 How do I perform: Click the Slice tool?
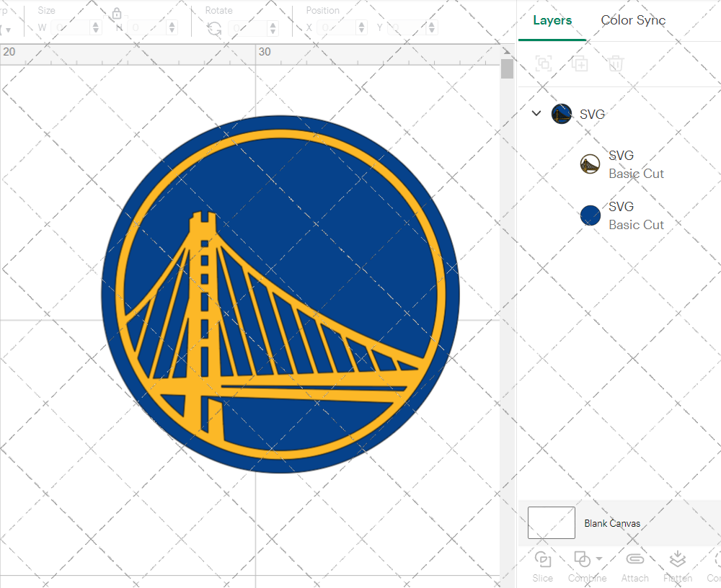(543, 566)
